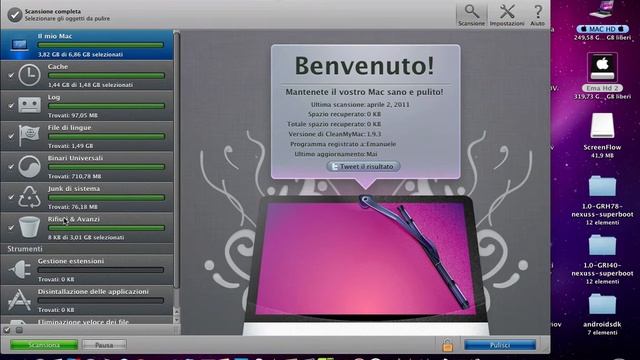
Task: Click 'Ultima scansione: aprile 2, 2011' line
Action: tap(360, 104)
